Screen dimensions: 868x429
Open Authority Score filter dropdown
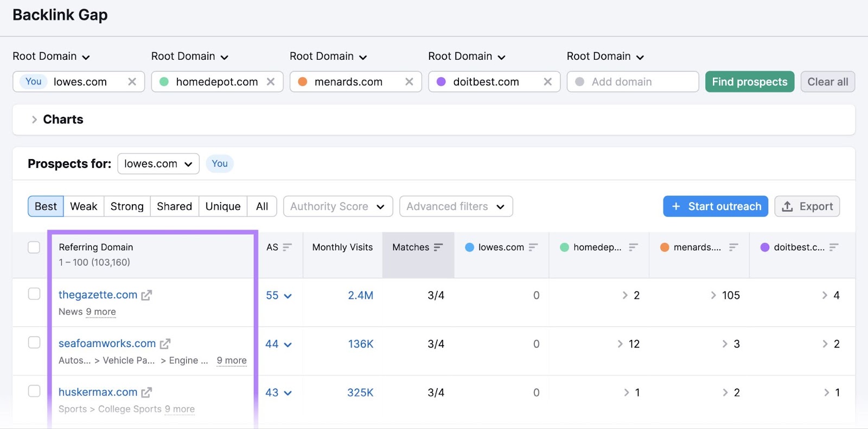[x=338, y=206]
